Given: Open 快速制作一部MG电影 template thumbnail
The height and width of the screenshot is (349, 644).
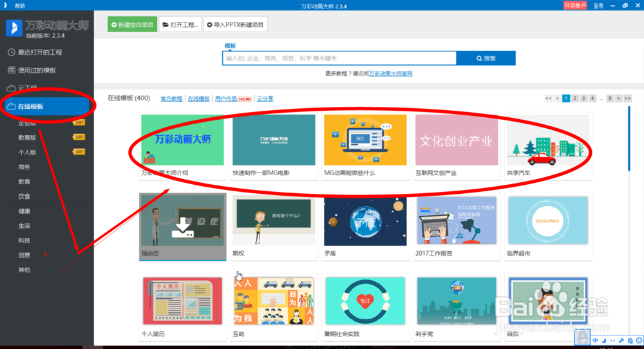Looking at the screenshot, I should pos(274,140).
